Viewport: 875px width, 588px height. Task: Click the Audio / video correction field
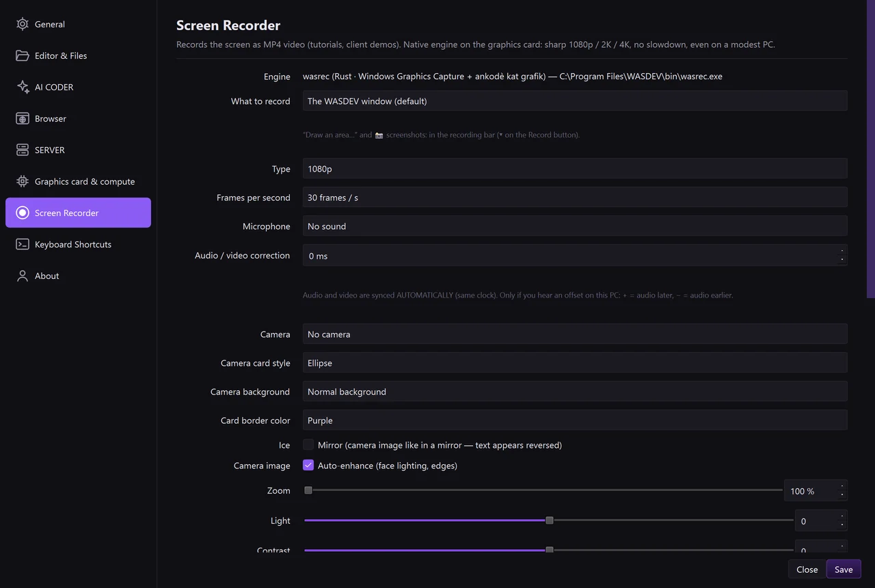(x=575, y=256)
